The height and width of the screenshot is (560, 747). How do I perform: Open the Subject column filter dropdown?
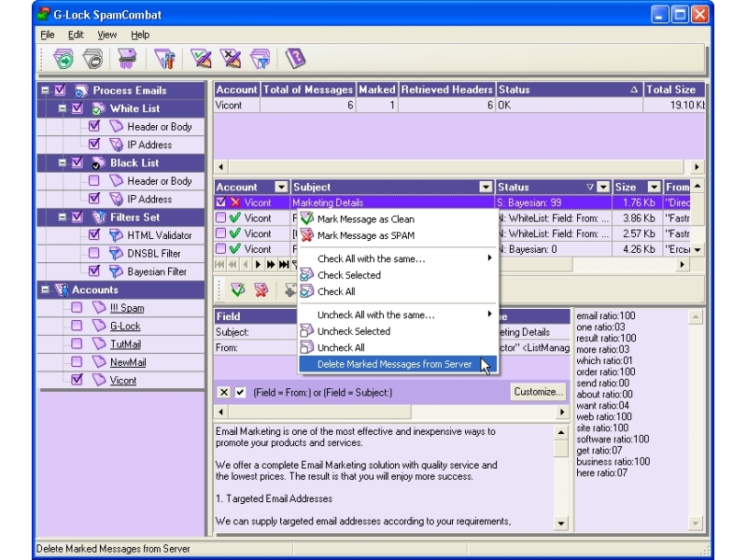click(486, 188)
